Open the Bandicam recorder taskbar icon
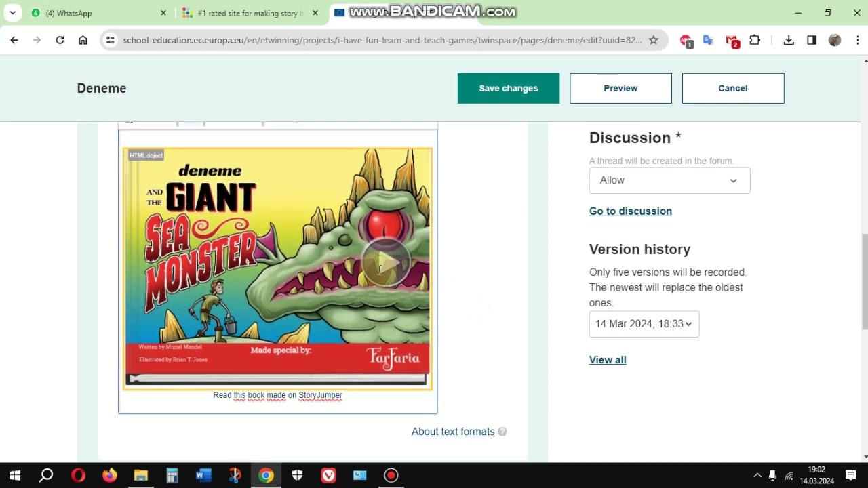The width and height of the screenshot is (868, 488). click(x=391, y=475)
